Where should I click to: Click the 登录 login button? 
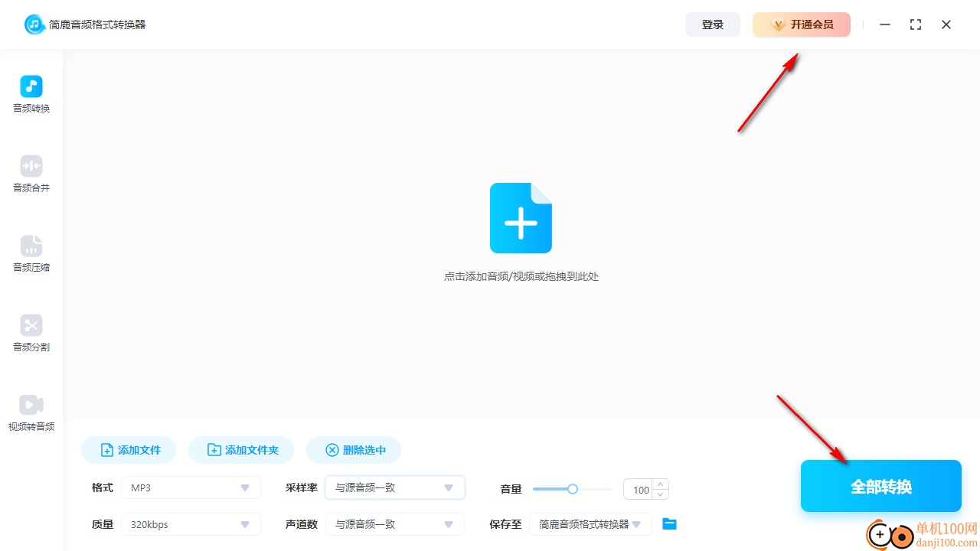713,24
